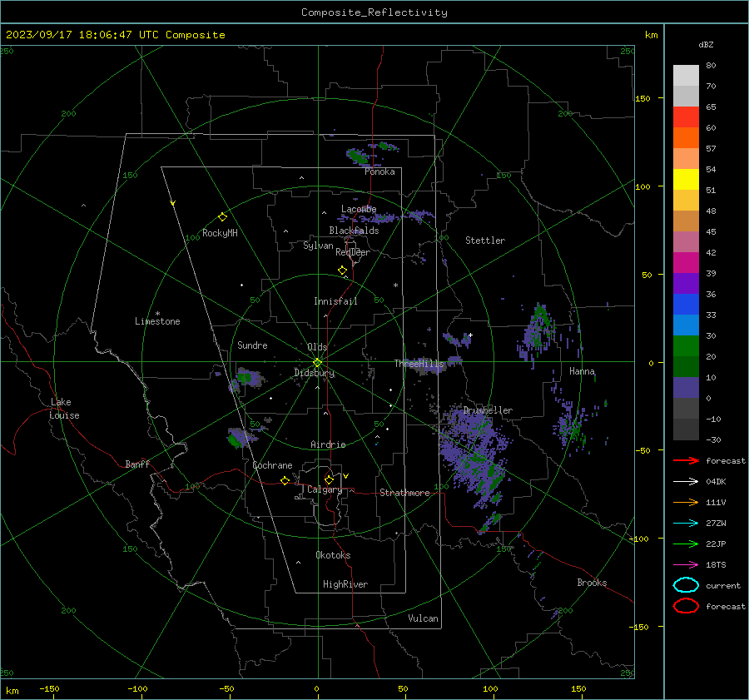Click the Limestone label

(157, 321)
